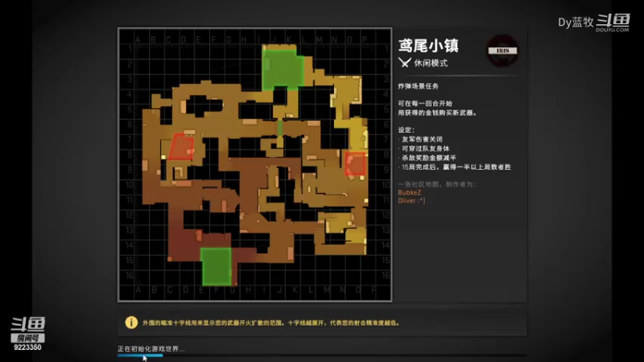Click the room number 9223350
Viewport: 644px width, 362px height.
pos(27,348)
